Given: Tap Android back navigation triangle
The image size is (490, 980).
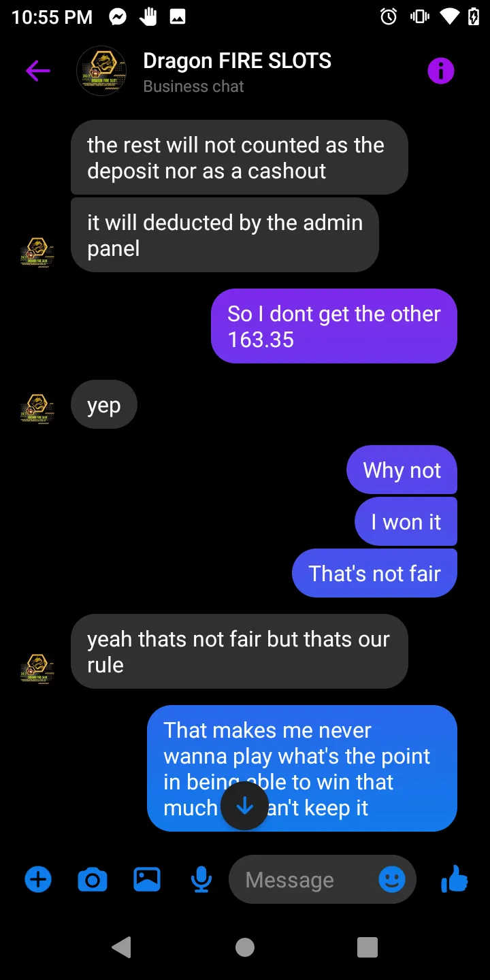Looking at the screenshot, I should click(x=121, y=947).
